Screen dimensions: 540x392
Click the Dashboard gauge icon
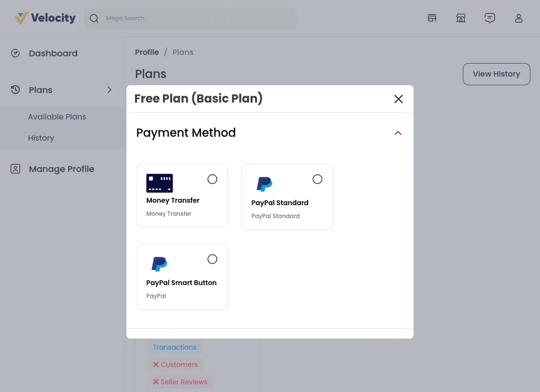15,53
